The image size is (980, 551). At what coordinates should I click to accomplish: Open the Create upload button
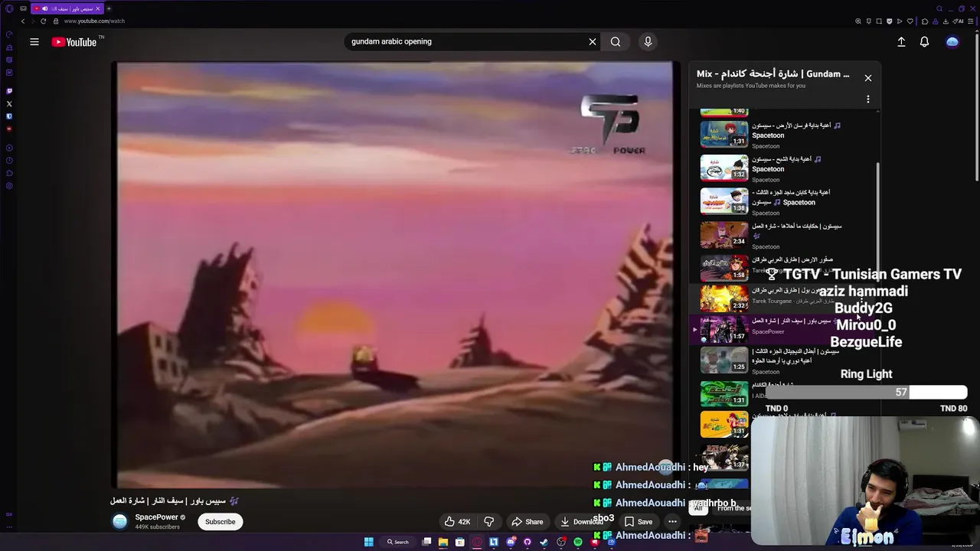point(901,42)
